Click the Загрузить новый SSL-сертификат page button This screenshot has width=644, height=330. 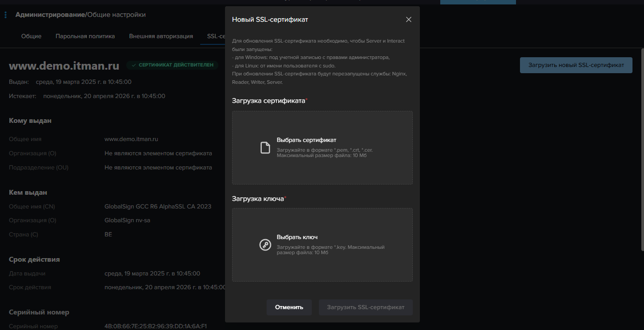(576, 65)
